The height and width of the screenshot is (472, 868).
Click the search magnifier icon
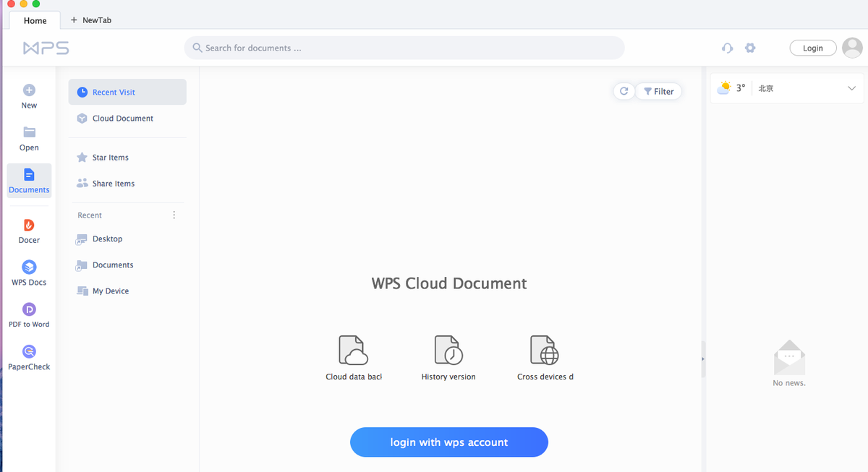tap(197, 48)
